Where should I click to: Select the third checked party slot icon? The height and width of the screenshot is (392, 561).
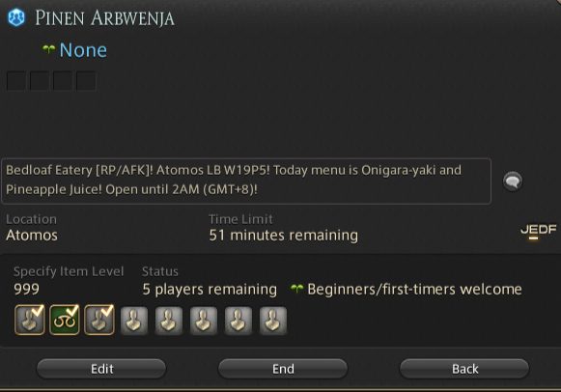[x=99, y=320]
